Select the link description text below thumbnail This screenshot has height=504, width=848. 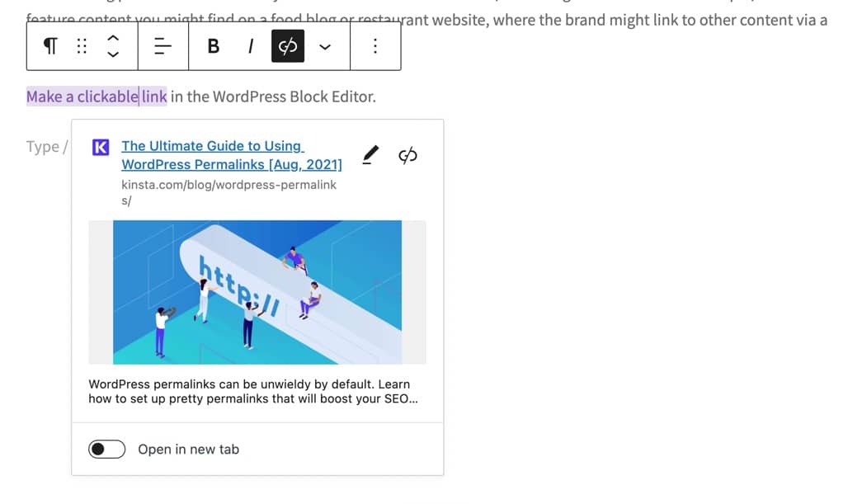(247, 391)
